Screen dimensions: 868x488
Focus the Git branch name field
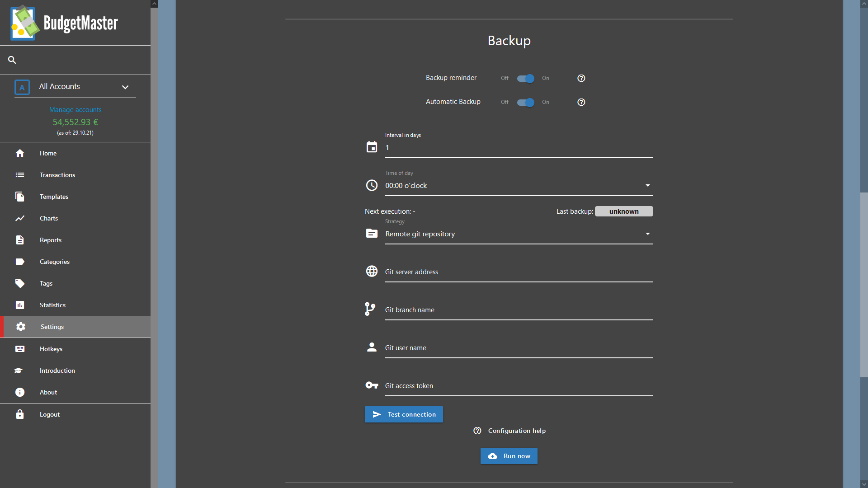(x=519, y=310)
